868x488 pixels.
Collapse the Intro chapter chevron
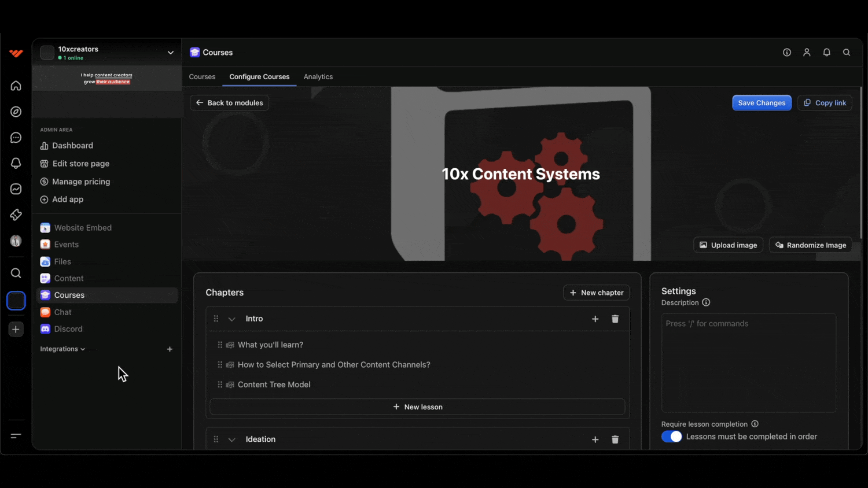tap(231, 319)
